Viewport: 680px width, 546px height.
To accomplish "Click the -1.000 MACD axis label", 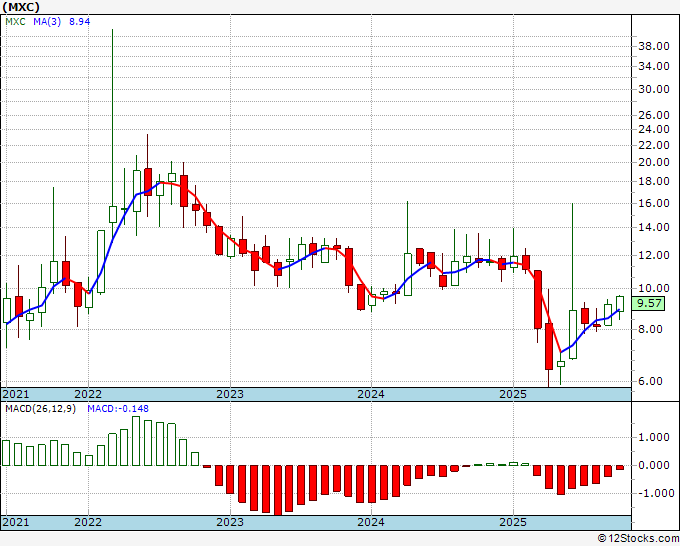I will (x=652, y=493).
